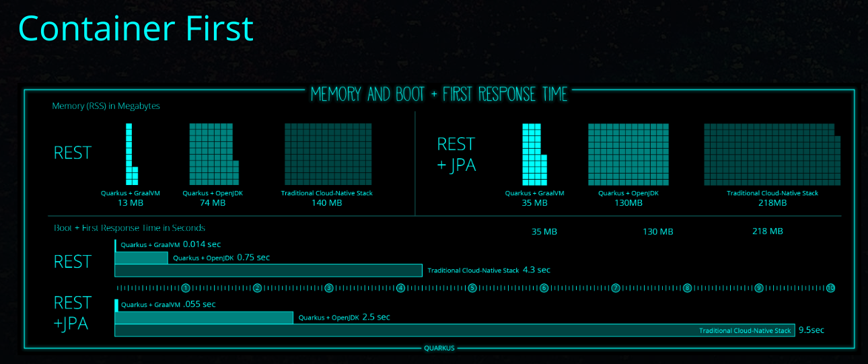Screen dimensions: 868x364
Task: Click the 218MB Traditional Cloud-Native Stack grid
Action: pos(772,154)
